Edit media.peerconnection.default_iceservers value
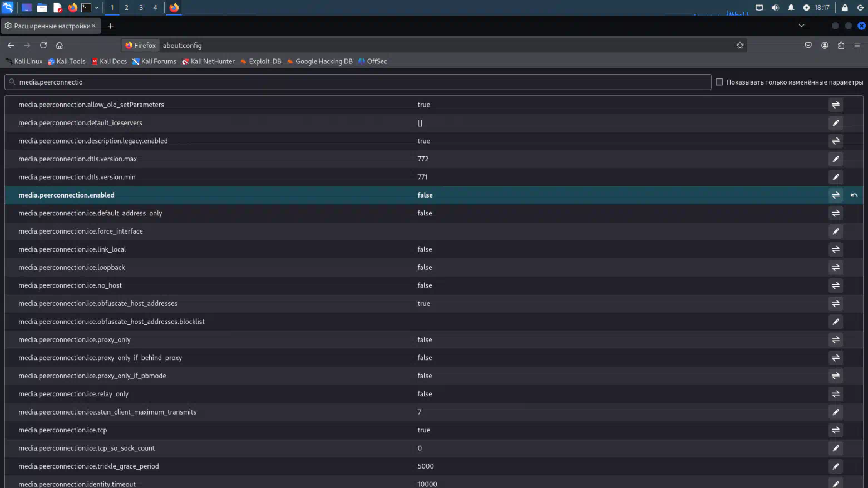868x488 pixels. click(835, 123)
